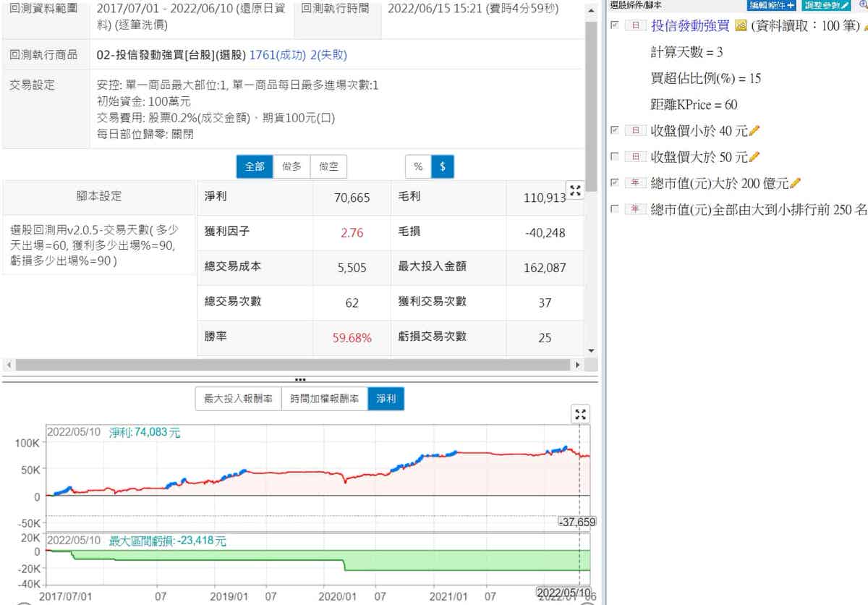The height and width of the screenshot is (605, 868).
Task: Open the 2(失敗) failed results link
Action: coord(328,55)
